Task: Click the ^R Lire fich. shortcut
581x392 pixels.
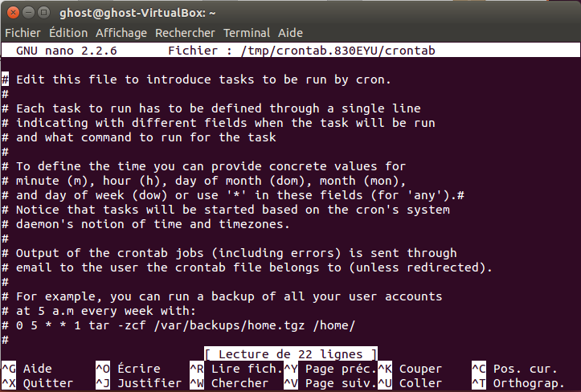Action: coord(236,369)
